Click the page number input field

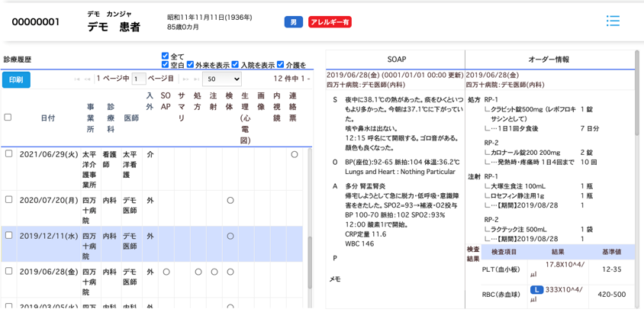(x=139, y=79)
